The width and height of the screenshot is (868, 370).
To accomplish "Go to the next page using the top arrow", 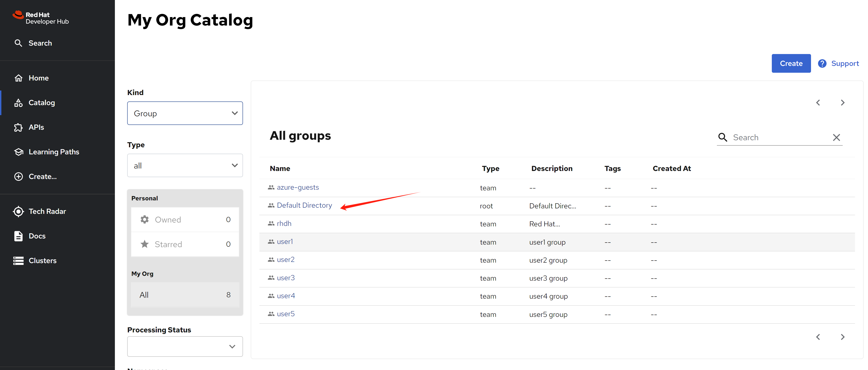I will [x=842, y=103].
